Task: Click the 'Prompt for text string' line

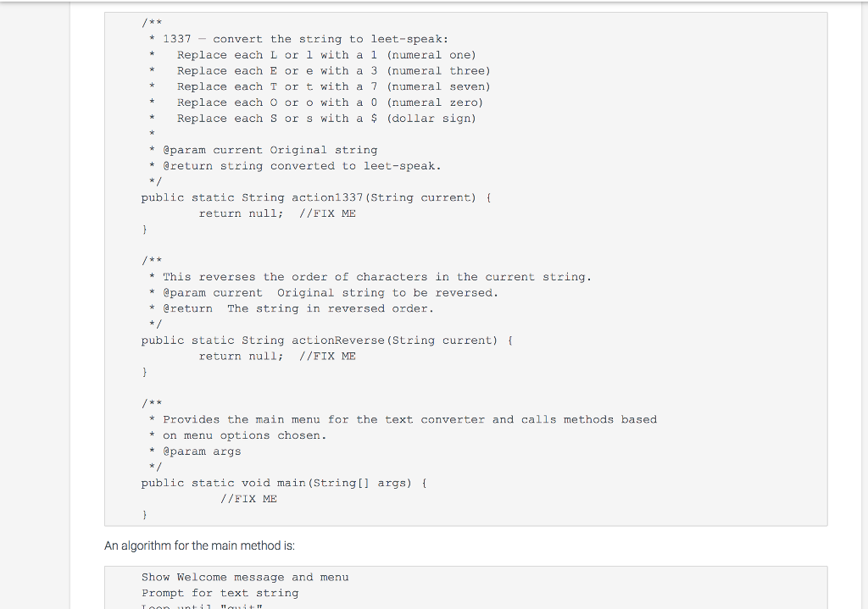Action: pyautogui.click(x=220, y=594)
